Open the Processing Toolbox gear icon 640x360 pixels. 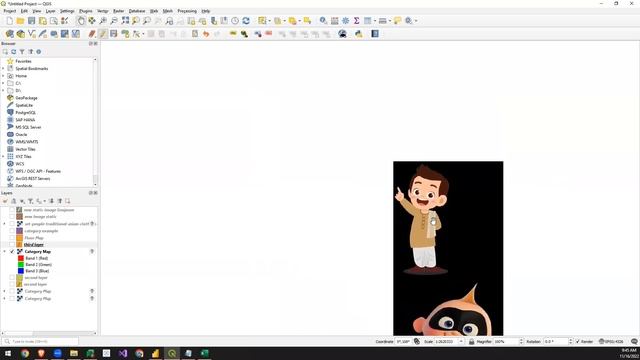(345, 21)
